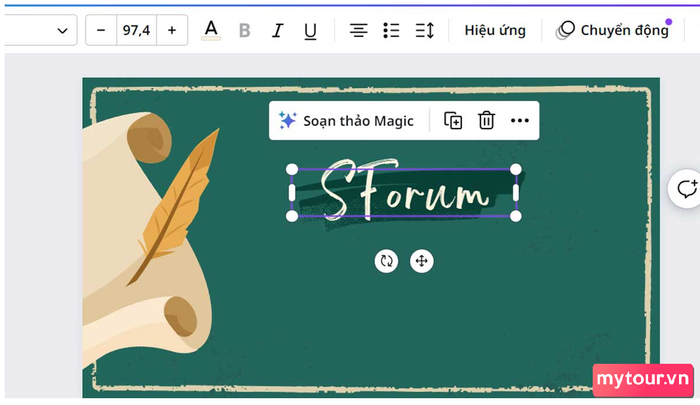
Task: Toggle underline formatting
Action: (310, 31)
